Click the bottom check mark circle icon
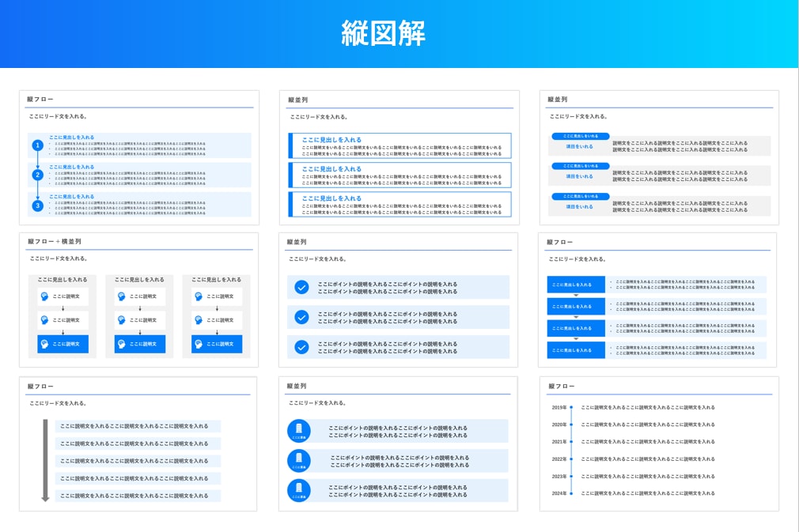 (301, 347)
